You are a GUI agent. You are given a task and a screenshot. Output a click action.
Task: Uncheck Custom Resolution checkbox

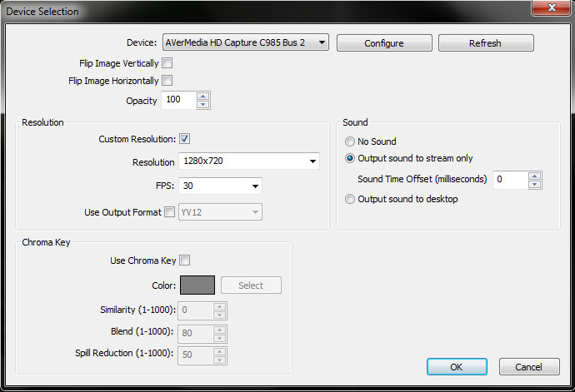184,139
